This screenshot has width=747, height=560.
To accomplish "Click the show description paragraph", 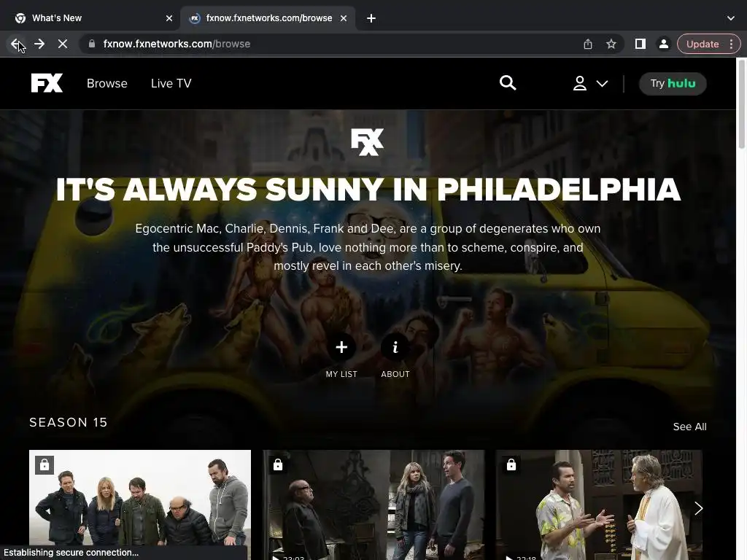I will [x=368, y=247].
